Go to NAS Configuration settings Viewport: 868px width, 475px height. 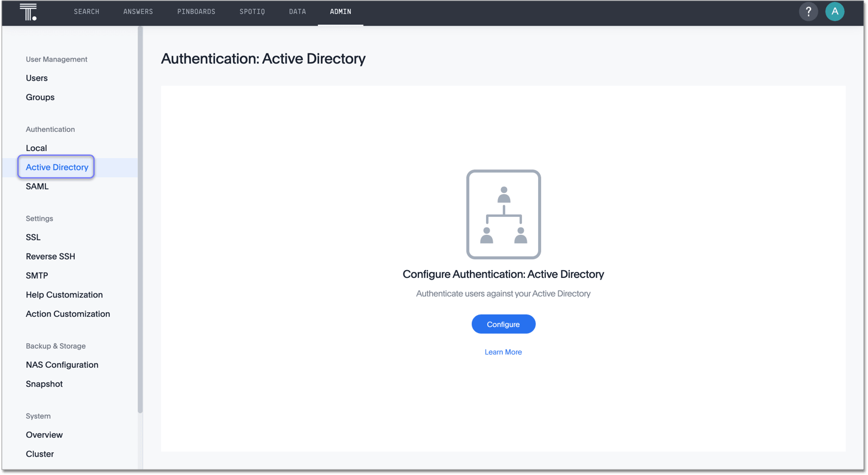coord(62,365)
